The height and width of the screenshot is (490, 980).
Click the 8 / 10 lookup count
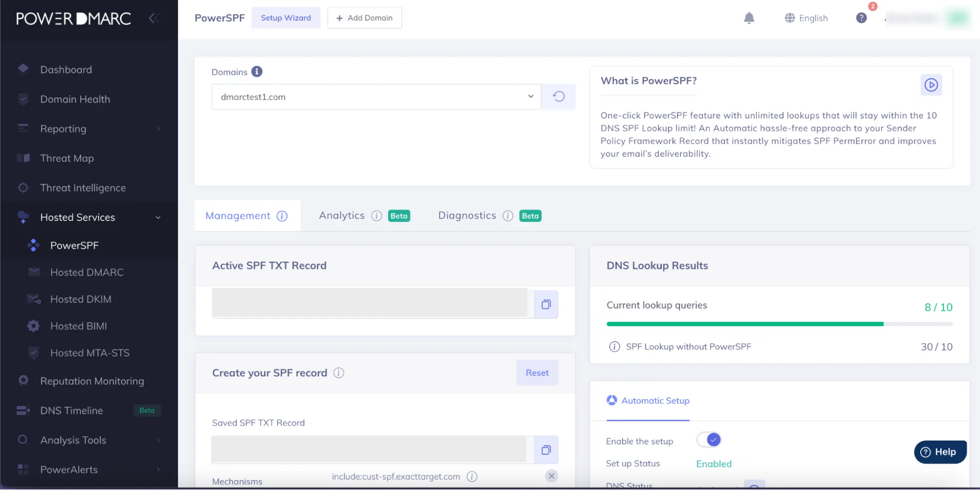click(x=938, y=307)
